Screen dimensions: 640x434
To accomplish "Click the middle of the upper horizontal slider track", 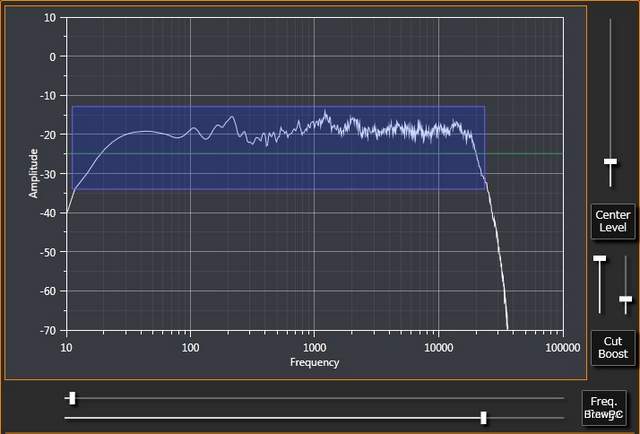I will (x=314, y=398).
